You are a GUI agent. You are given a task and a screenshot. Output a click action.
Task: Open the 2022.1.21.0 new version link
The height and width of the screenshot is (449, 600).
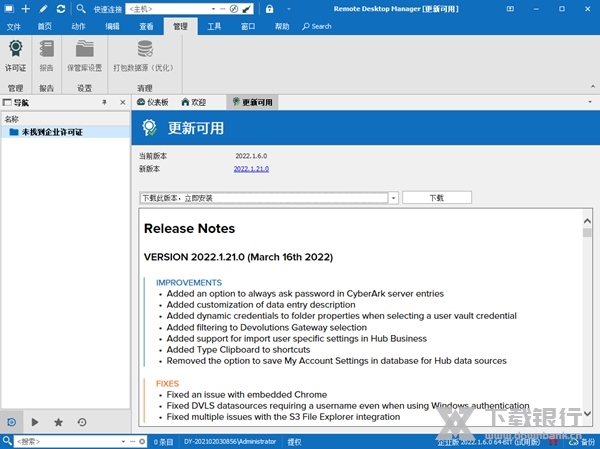pyautogui.click(x=251, y=169)
